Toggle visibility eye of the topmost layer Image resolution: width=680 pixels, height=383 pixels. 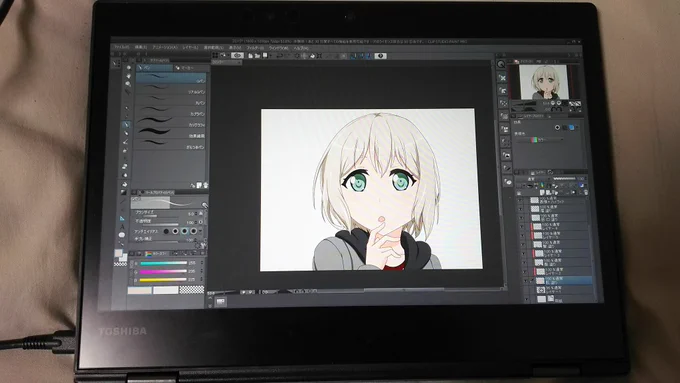point(520,200)
